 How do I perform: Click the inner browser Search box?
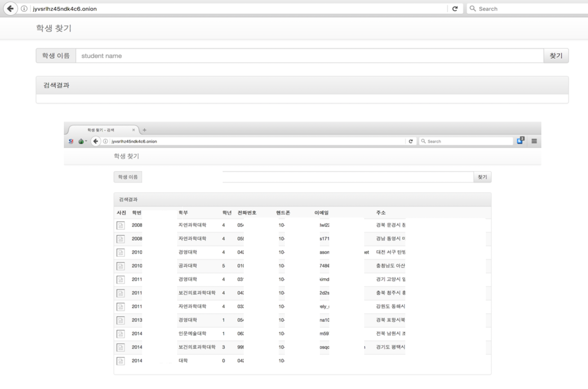[466, 141]
